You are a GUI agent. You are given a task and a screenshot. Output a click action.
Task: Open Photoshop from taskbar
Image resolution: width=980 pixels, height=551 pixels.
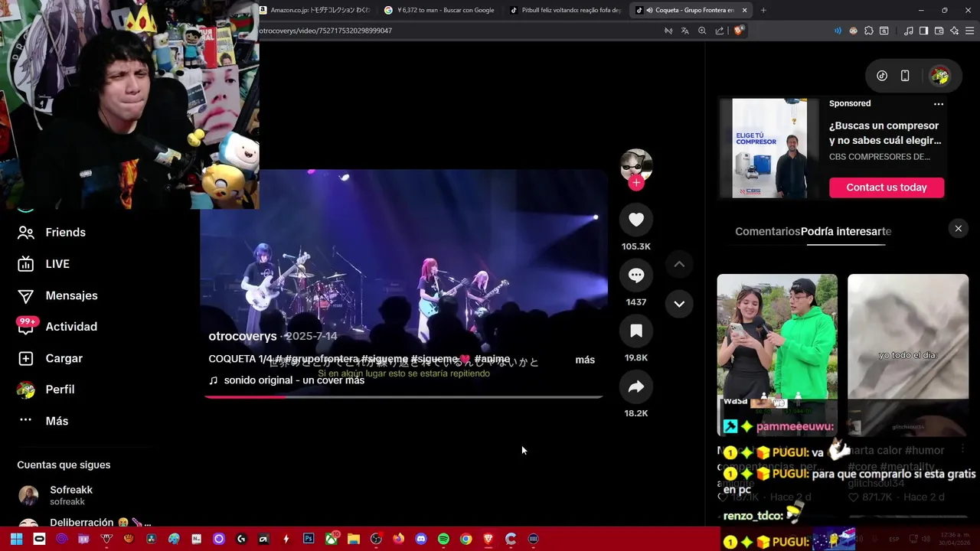(309, 539)
